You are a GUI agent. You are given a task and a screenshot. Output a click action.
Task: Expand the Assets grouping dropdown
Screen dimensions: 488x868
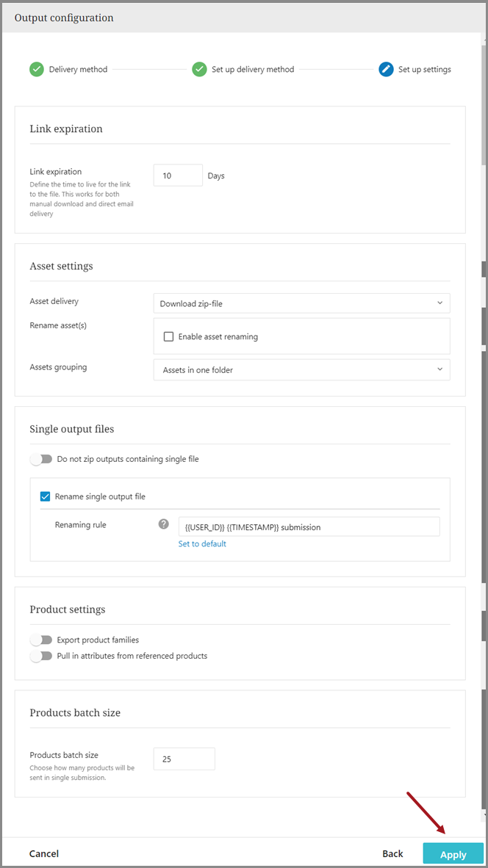pos(301,370)
